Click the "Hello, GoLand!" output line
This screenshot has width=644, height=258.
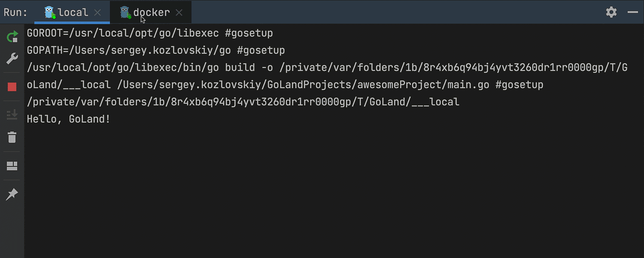tap(69, 119)
